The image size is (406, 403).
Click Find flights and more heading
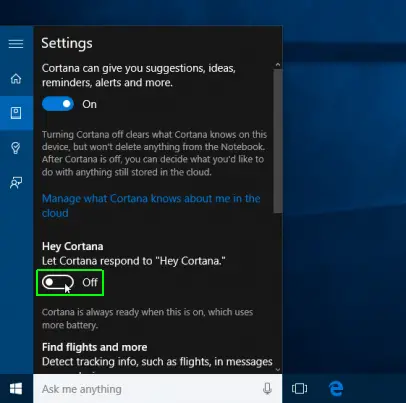95,347
